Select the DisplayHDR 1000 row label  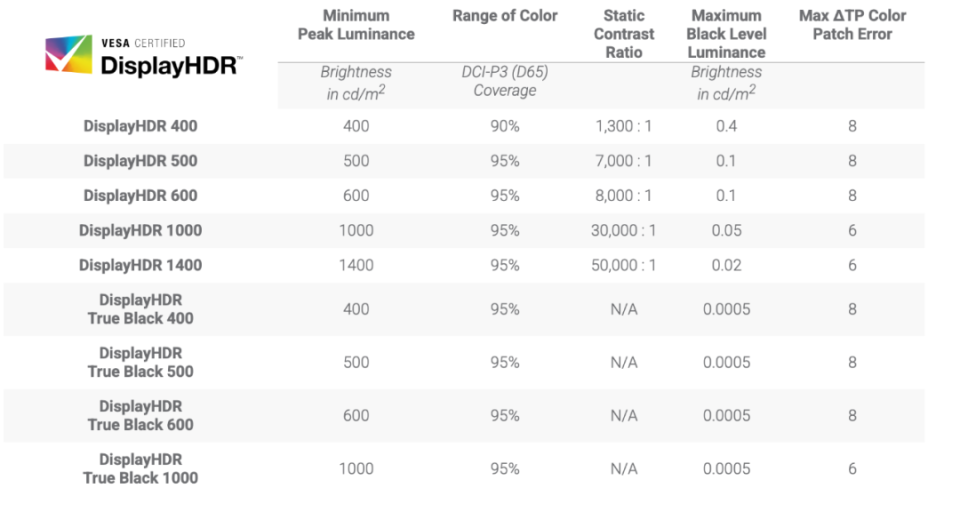[x=140, y=230]
